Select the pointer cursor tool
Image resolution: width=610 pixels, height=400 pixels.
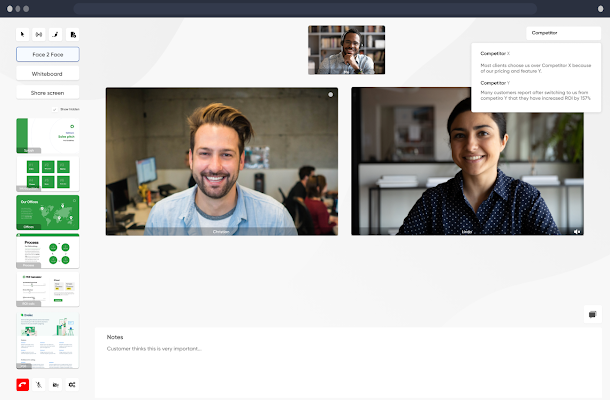22,35
